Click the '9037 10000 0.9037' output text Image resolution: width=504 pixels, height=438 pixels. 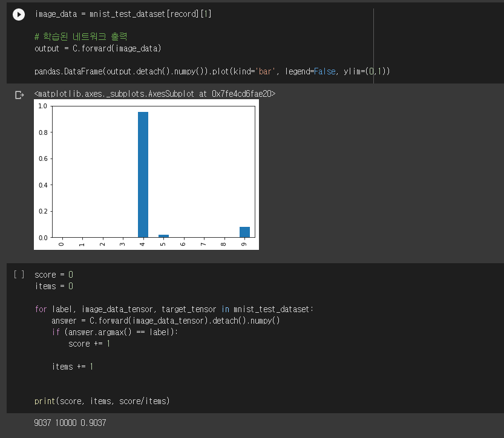(x=70, y=423)
